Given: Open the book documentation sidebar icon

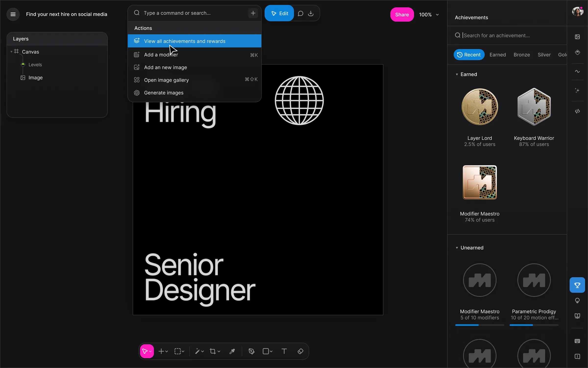Looking at the screenshot, I should pyautogui.click(x=577, y=316).
